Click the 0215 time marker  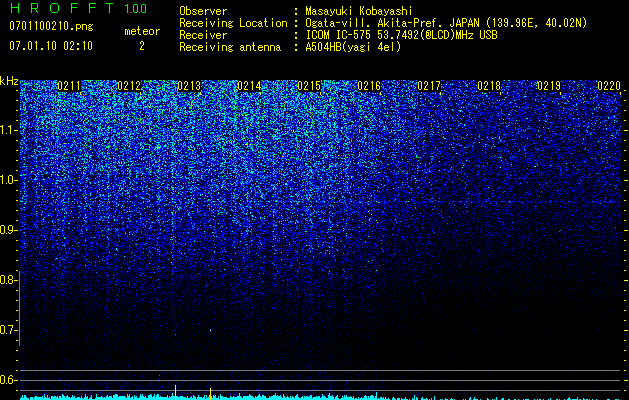(x=309, y=86)
